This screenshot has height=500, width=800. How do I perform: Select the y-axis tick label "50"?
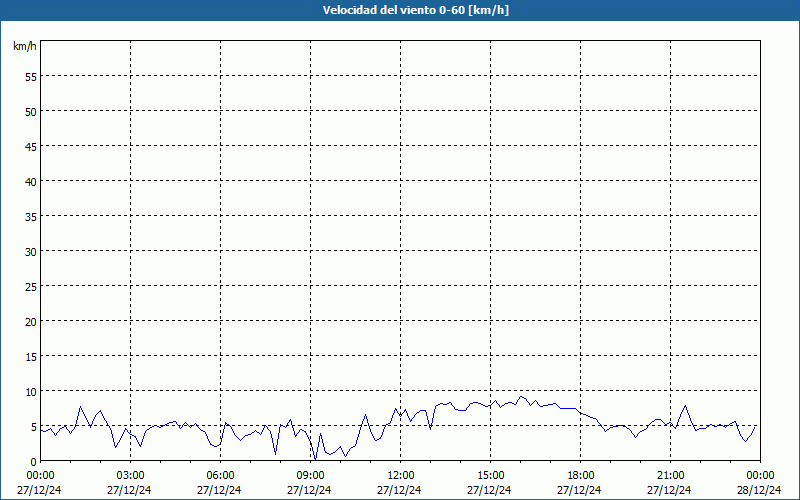31,111
